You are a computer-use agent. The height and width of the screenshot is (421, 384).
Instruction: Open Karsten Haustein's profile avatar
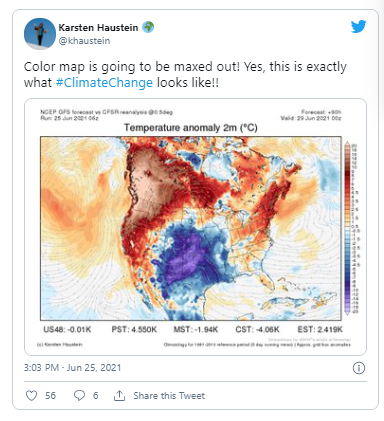(40, 34)
